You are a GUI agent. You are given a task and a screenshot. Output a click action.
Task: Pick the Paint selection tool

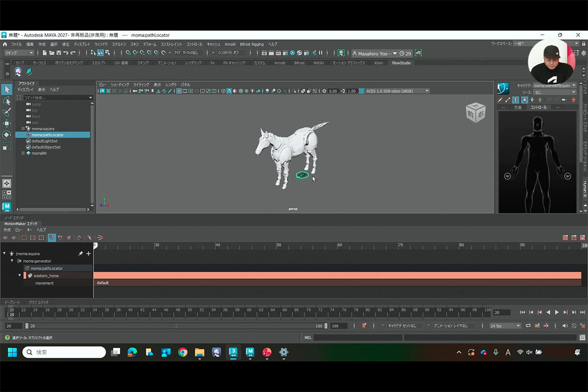[6, 112]
